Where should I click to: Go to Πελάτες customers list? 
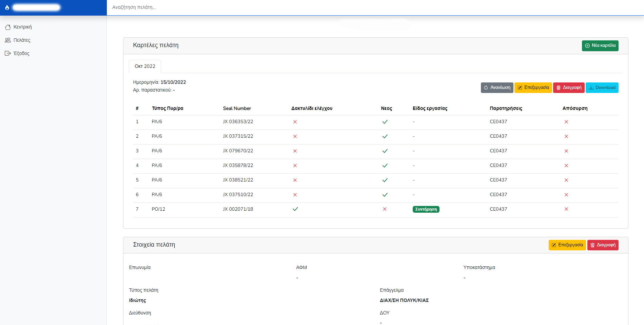(22, 40)
